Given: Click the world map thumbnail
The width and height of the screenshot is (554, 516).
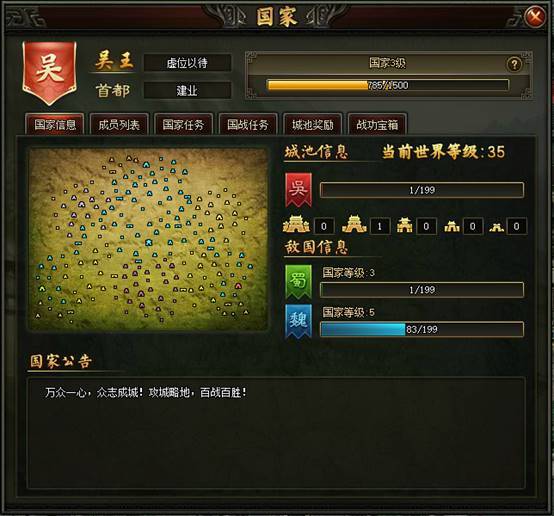Looking at the screenshot, I should [148, 239].
